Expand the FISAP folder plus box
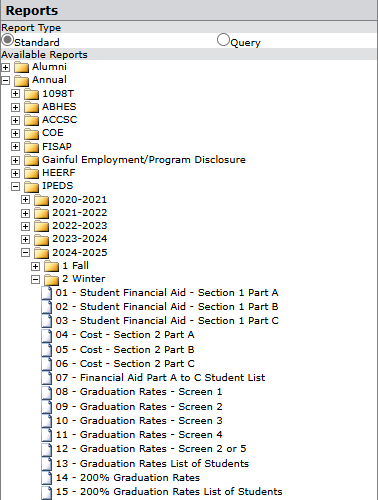Screen dimensions: 378x500 coord(15,147)
